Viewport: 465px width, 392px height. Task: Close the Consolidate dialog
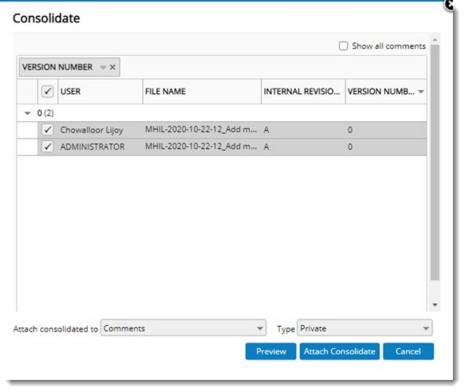[450, 4]
